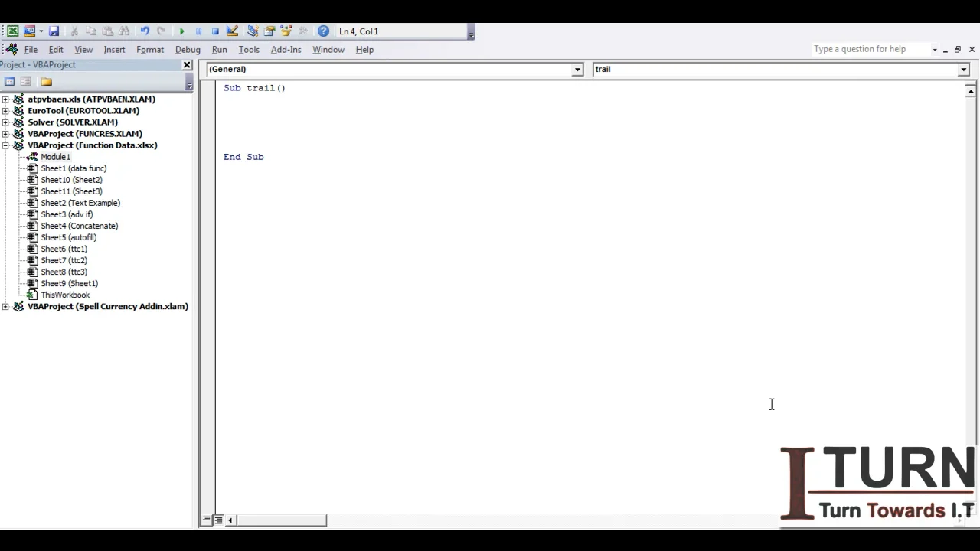Close the Project - VBAProject panel

pyautogui.click(x=187, y=65)
